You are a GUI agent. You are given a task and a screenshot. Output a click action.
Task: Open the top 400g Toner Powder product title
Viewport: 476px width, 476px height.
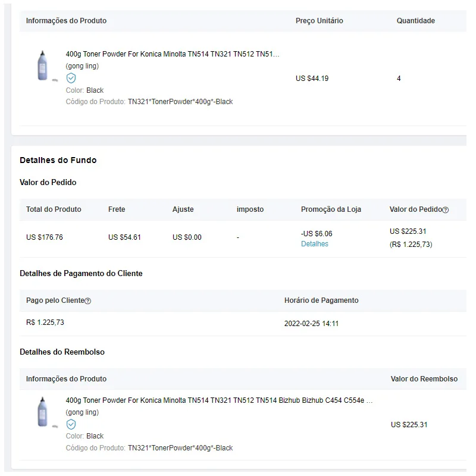(x=173, y=54)
